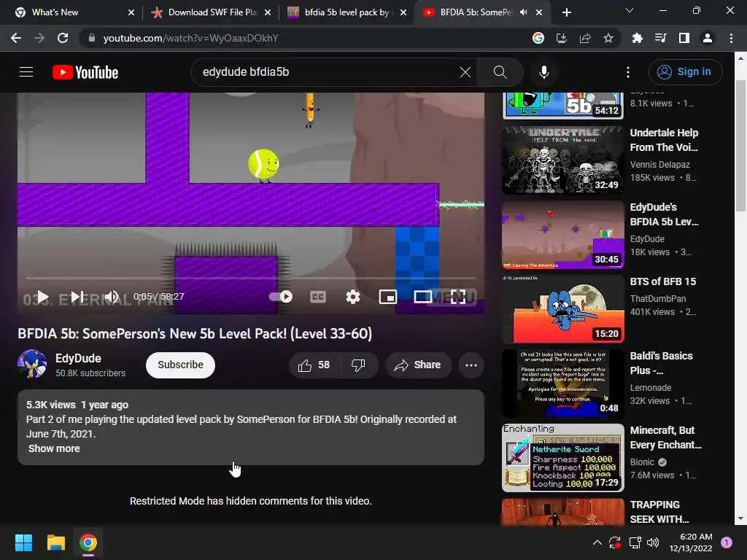Seek on the video progress bar
The image size is (747, 560).
251,278
